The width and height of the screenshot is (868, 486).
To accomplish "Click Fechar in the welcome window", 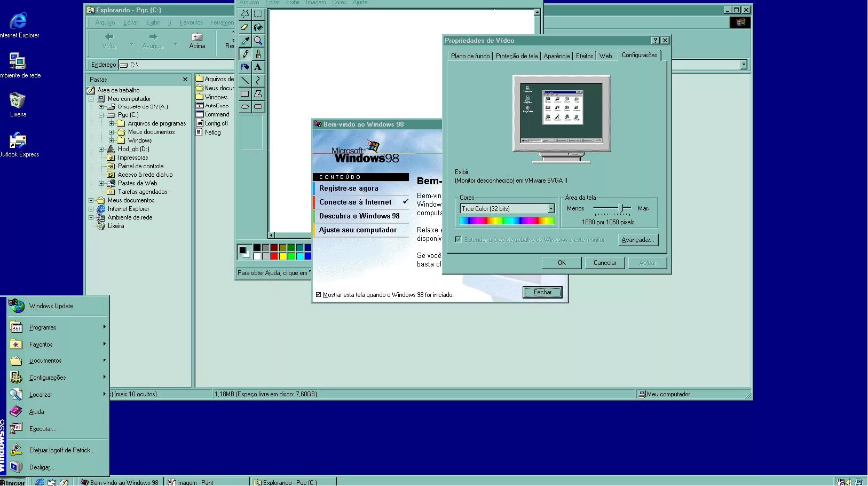I will [x=542, y=292].
